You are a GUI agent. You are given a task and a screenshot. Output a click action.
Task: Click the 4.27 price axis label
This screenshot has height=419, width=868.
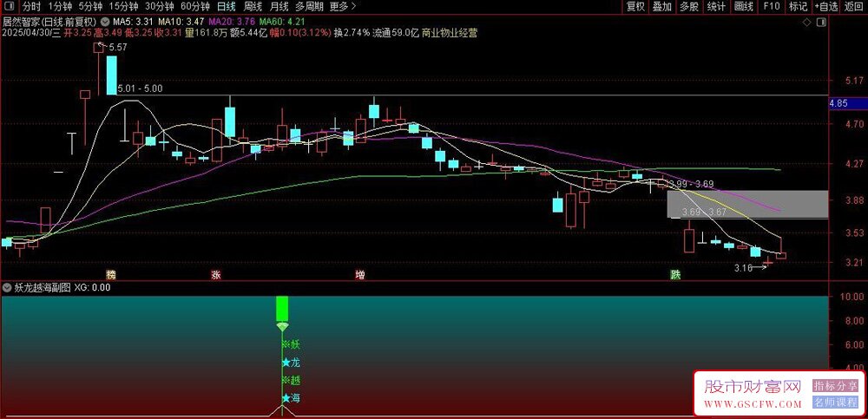tap(855, 164)
